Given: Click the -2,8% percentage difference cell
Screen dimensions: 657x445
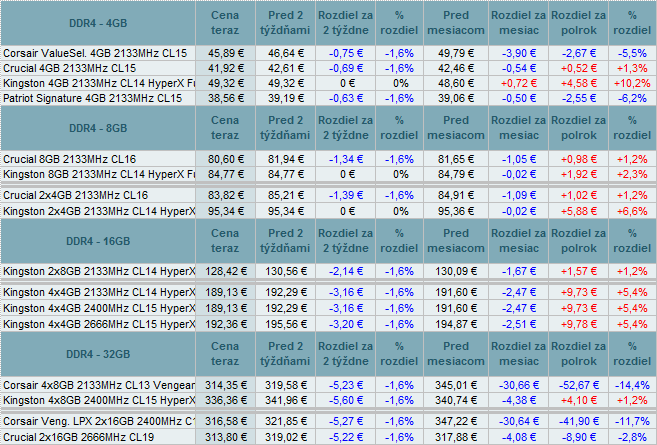Looking at the screenshot, I should (x=632, y=437).
